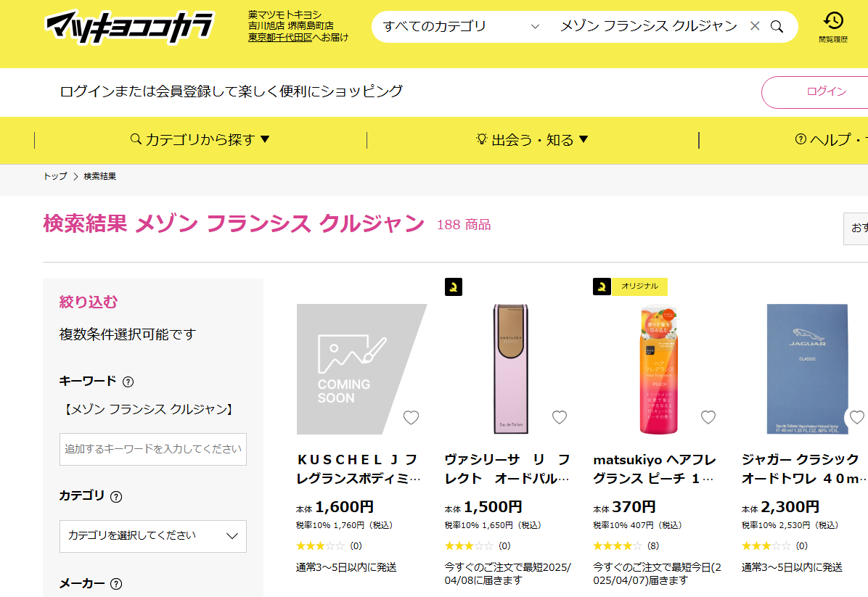Click the search field containing メゾン フランシス クルジャン
Image resolution: width=868 pixels, height=597 pixels.
click(x=648, y=26)
